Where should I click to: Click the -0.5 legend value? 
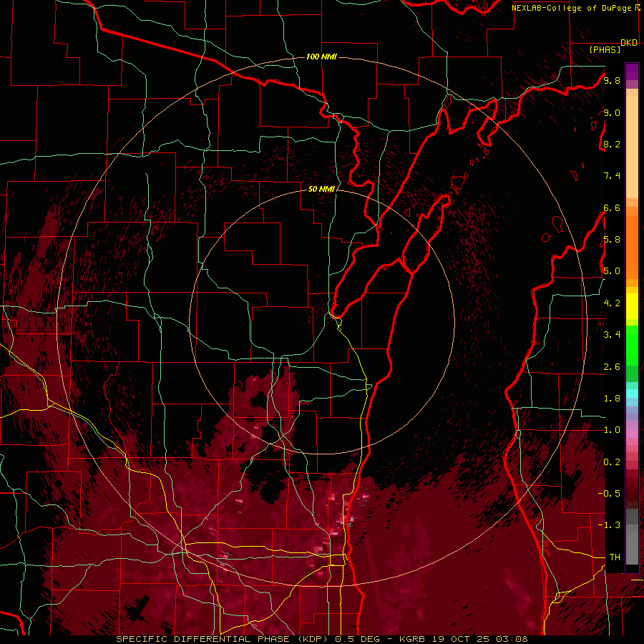[609, 494]
